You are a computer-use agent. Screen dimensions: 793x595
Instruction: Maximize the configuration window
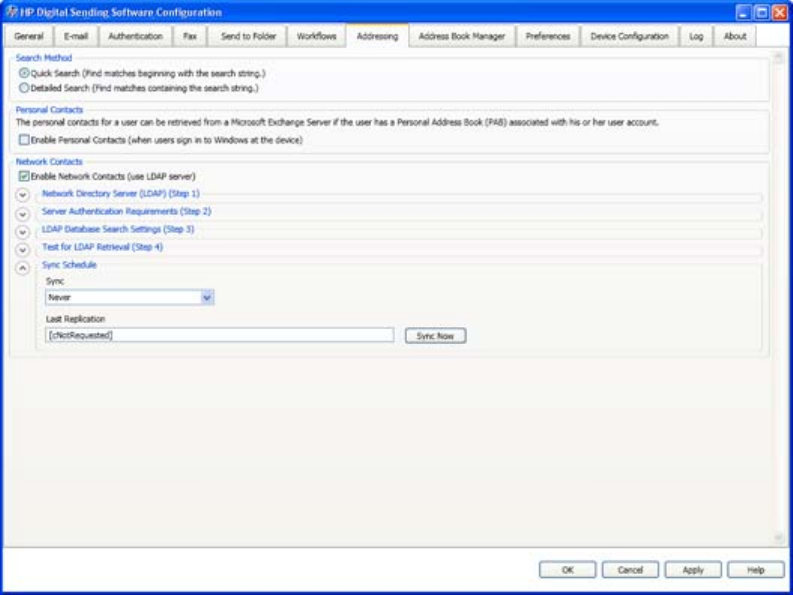(762, 13)
